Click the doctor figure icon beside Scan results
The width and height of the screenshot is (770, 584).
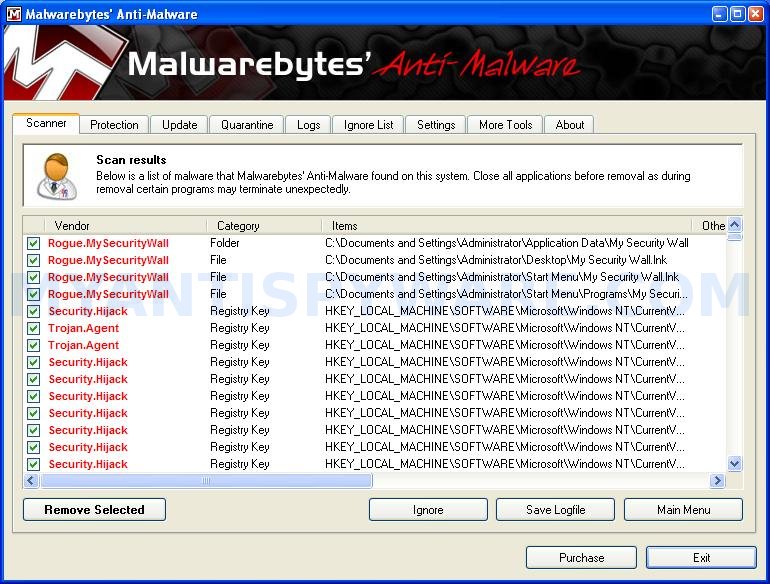tap(56, 176)
